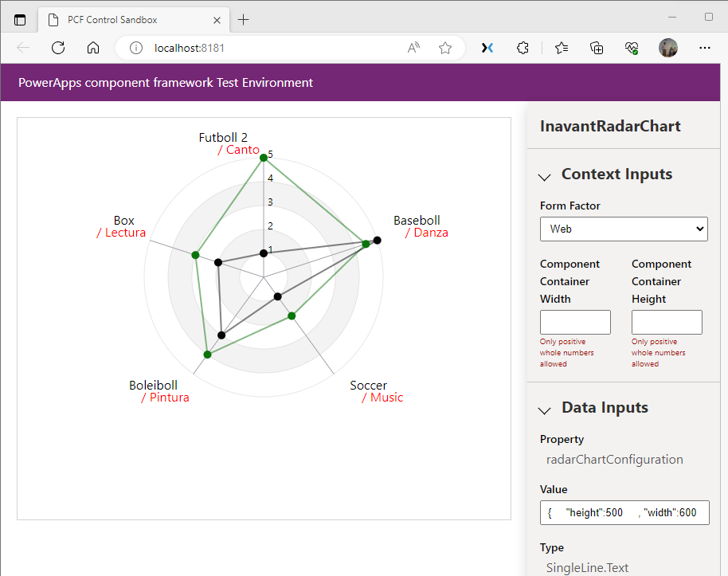Collapse the Context Inputs section
The image size is (728, 576).
(545, 176)
